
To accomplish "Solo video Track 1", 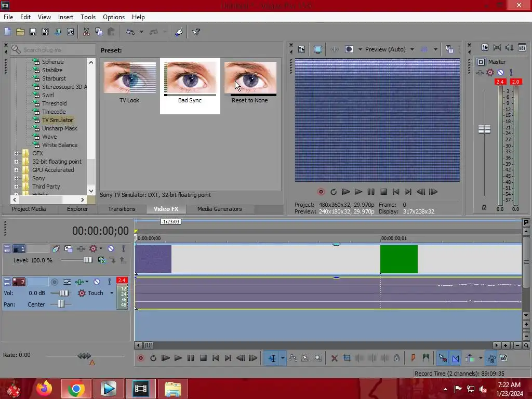I will (x=124, y=249).
